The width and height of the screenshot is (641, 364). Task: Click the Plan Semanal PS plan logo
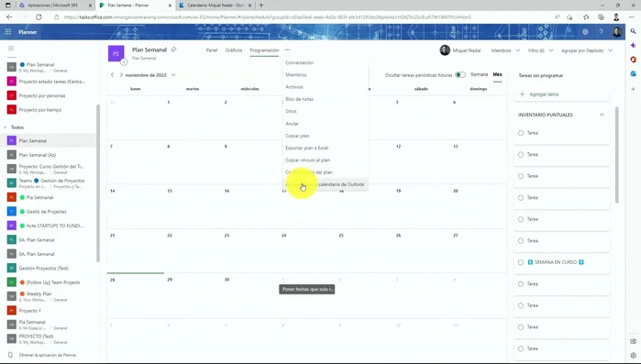pos(116,53)
